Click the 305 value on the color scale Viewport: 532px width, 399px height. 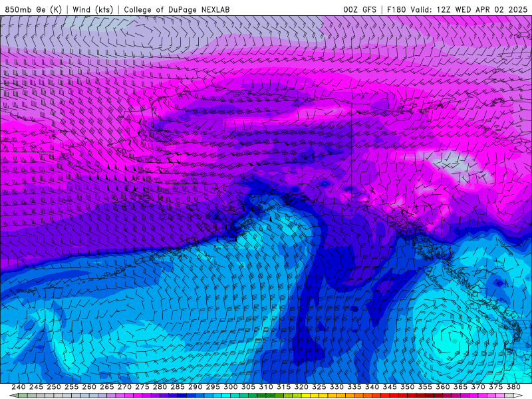(x=248, y=387)
